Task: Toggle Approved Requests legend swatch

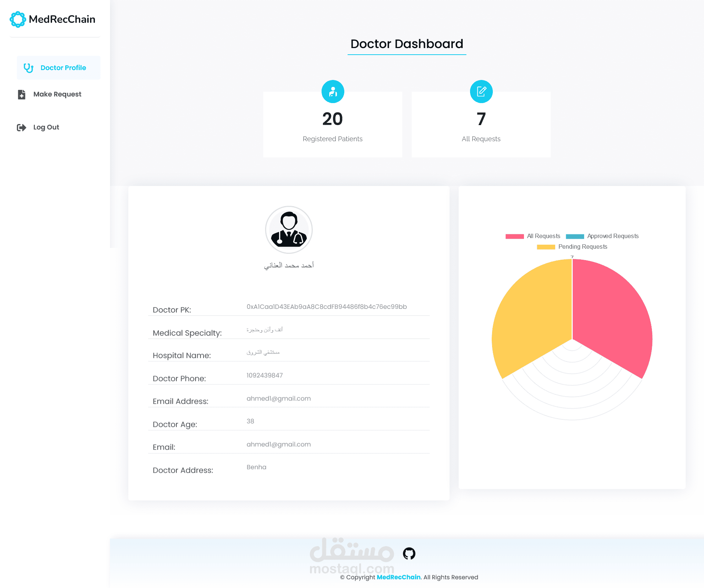Action: 575,236
